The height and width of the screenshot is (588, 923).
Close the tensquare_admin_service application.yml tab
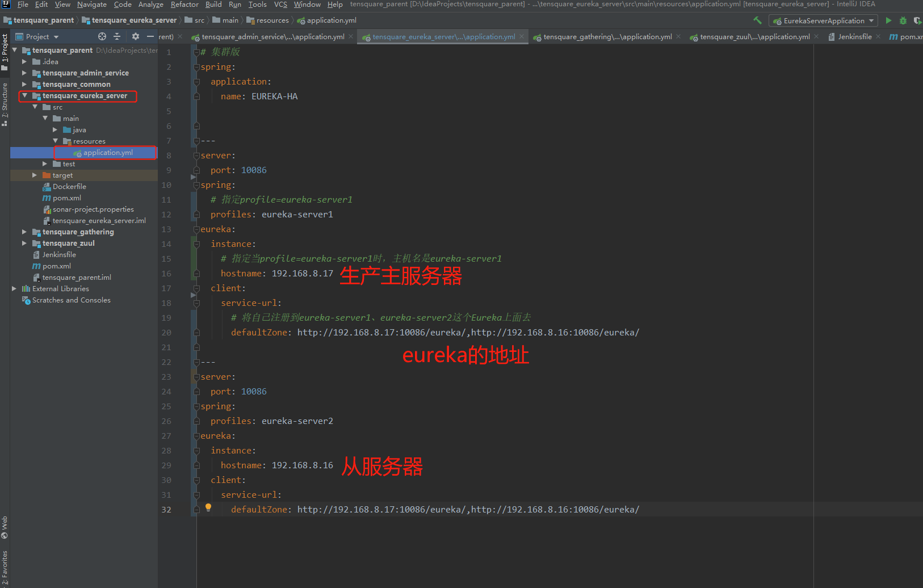351,37
